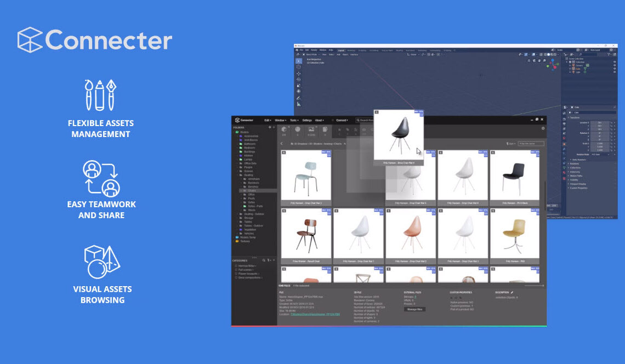
Task: Open the Sort dropdown above the thumbnails
Action: pos(511,144)
